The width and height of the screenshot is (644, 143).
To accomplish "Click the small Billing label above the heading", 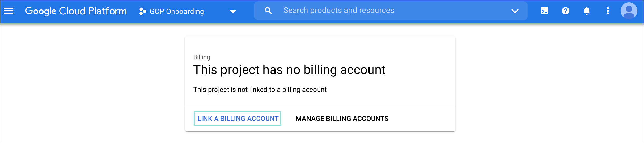I will tap(202, 57).
